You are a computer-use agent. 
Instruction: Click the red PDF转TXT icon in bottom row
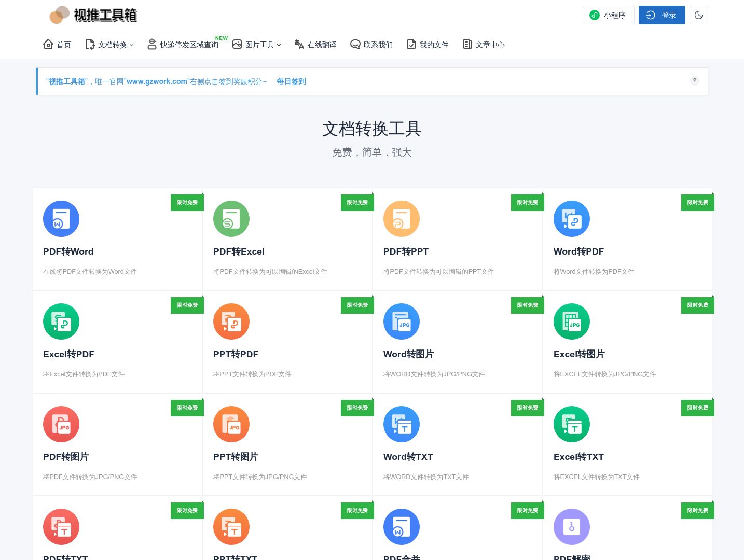point(61,527)
